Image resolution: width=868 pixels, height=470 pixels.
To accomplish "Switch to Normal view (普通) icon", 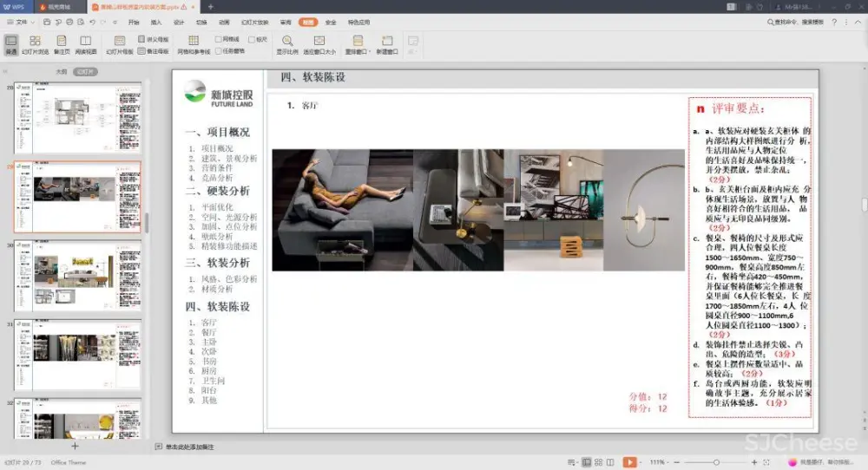I will click(x=11, y=44).
